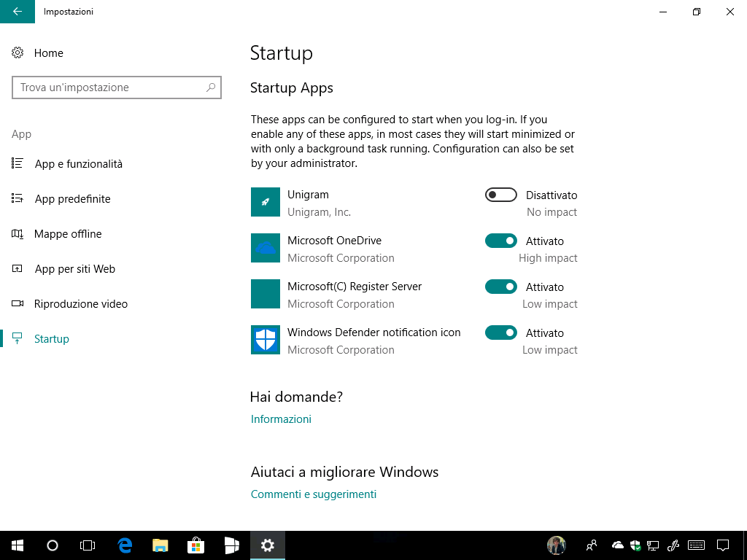Click the Mappe offline map icon

coord(18,233)
